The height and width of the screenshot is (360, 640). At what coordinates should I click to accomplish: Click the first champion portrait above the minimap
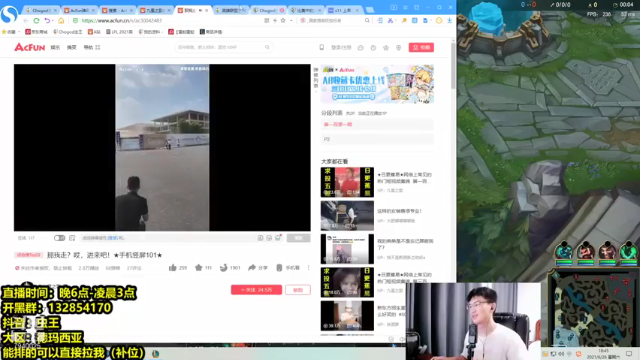coord(564,251)
